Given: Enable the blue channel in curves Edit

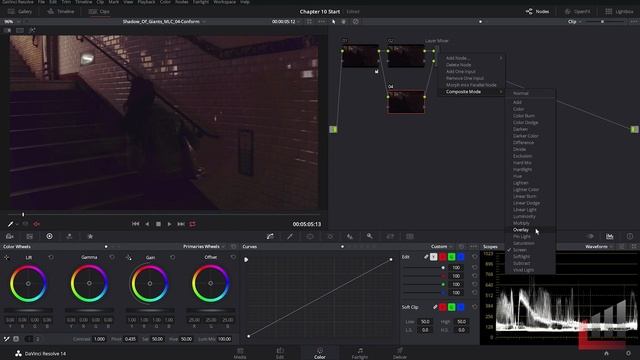Looking at the screenshot, I should (x=461, y=257).
